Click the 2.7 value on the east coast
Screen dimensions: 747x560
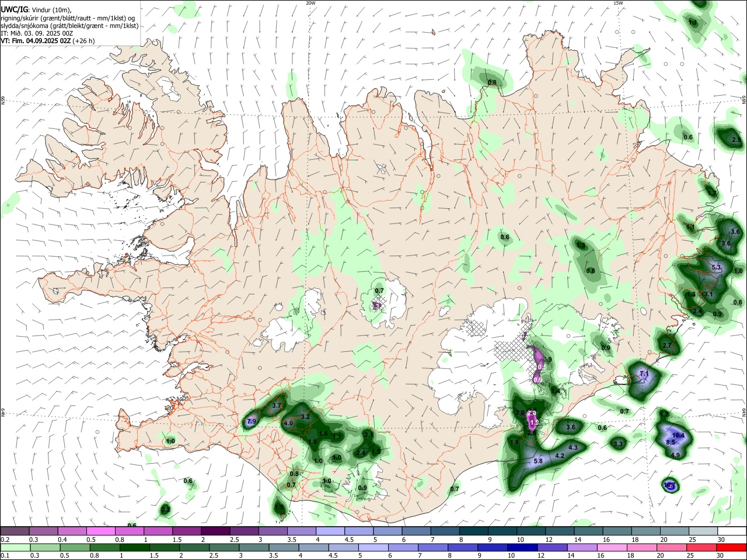tap(667, 346)
